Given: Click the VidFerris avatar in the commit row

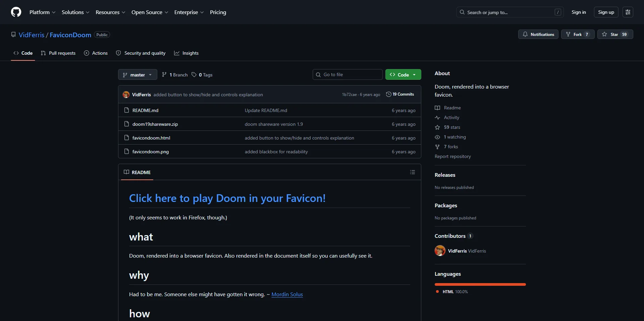Looking at the screenshot, I should pyautogui.click(x=126, y=95).
